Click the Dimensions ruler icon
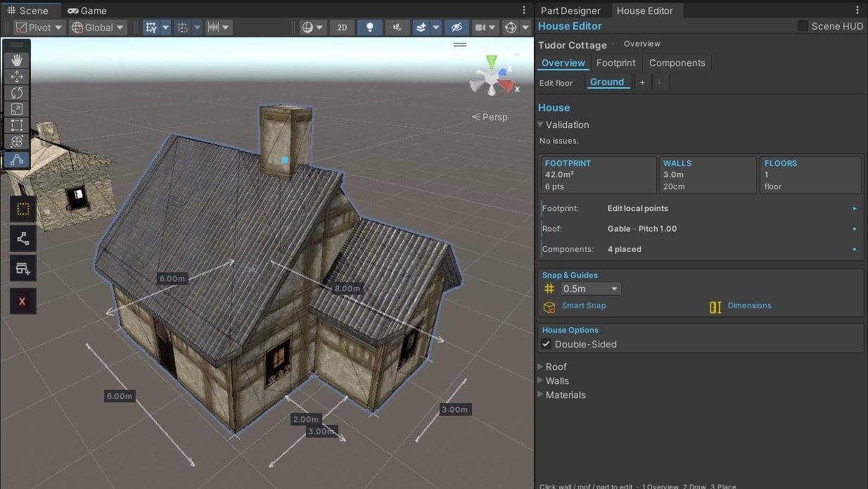868x489 pixels. tap(715, 307)
